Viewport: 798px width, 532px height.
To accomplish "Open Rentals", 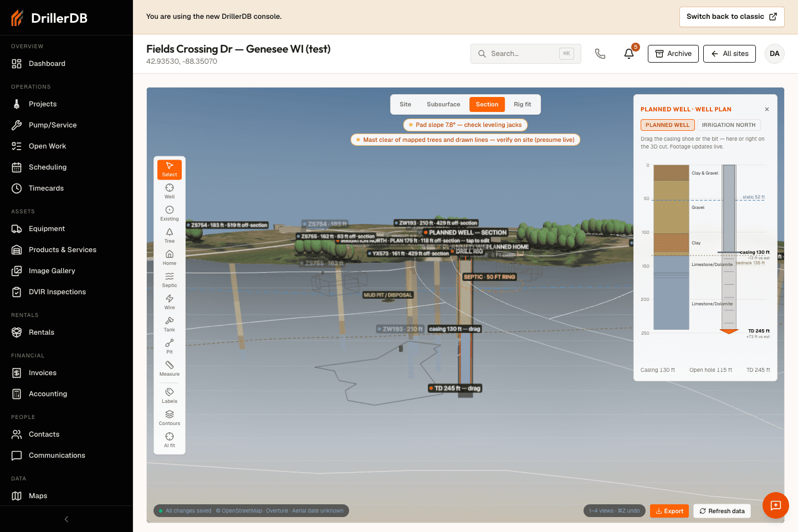I will pyautogui.click(x=66, y=332).
